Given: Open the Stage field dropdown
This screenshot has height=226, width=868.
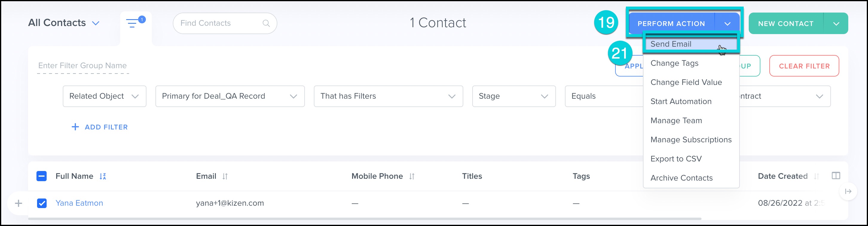Looking at the screenshot, I should pos(514,96).
